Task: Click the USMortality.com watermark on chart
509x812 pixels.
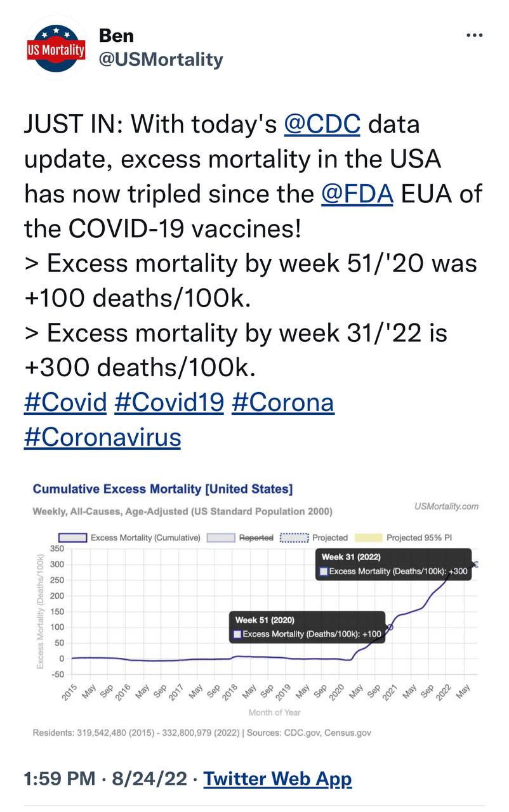Action: [x=446, y=506]
